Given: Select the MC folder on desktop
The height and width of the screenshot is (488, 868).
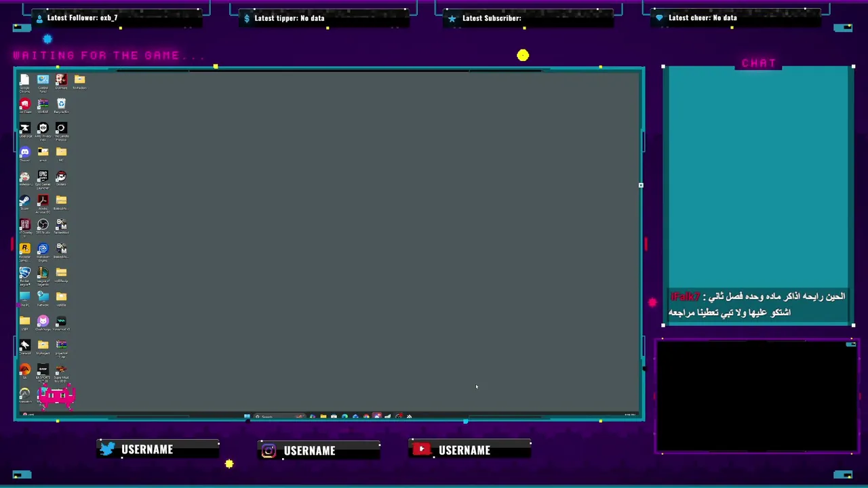Looking at the screenshot, I should 61,154.
